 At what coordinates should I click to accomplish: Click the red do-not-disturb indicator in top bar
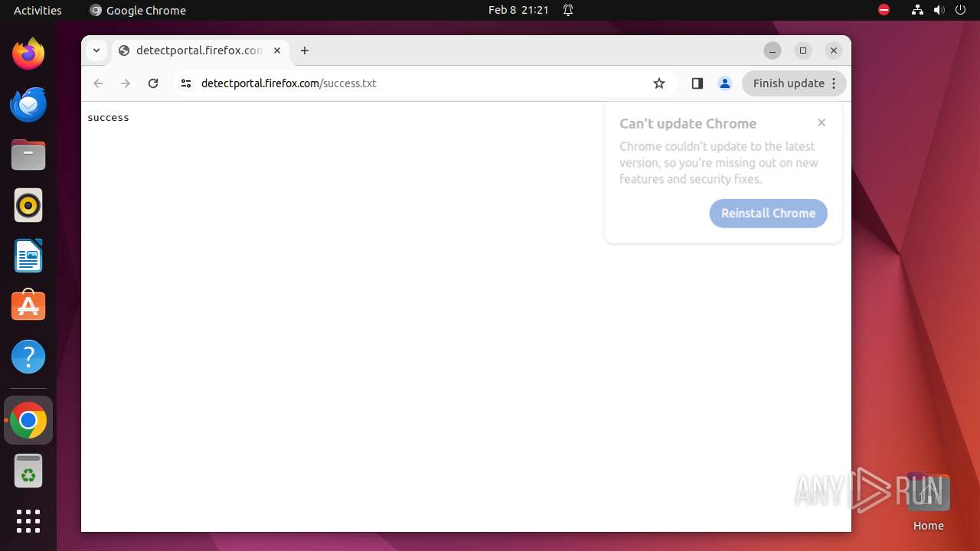coord(884,10)
